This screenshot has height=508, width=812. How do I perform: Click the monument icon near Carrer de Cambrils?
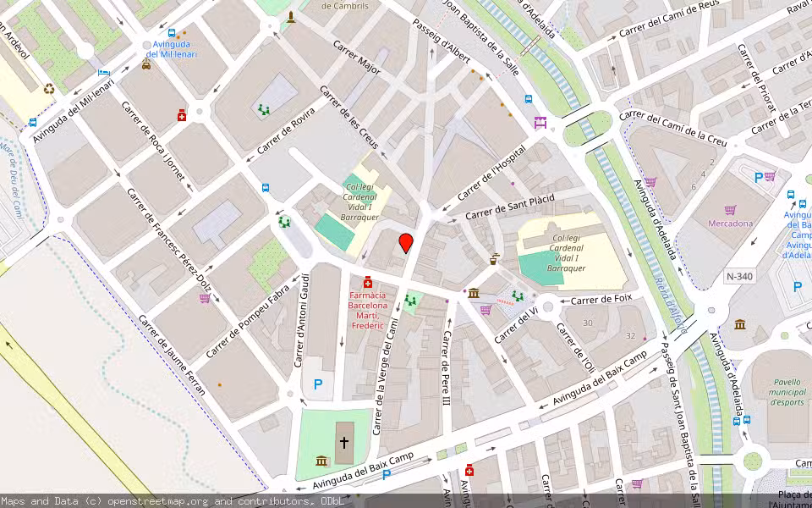(291, 15)
